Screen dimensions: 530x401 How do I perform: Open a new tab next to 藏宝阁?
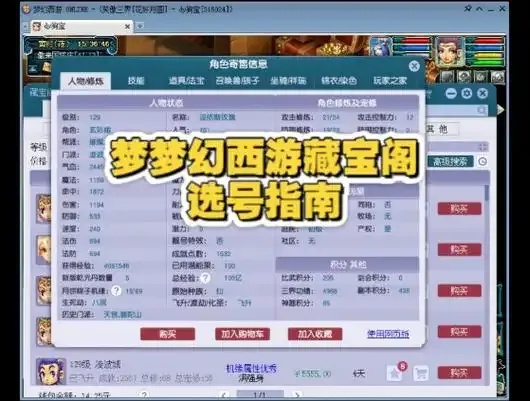click(140, 26)
